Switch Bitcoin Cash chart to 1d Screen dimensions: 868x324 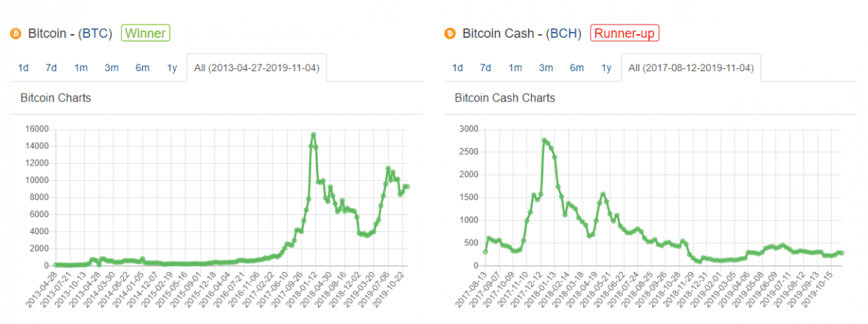[x=457, y=68]
